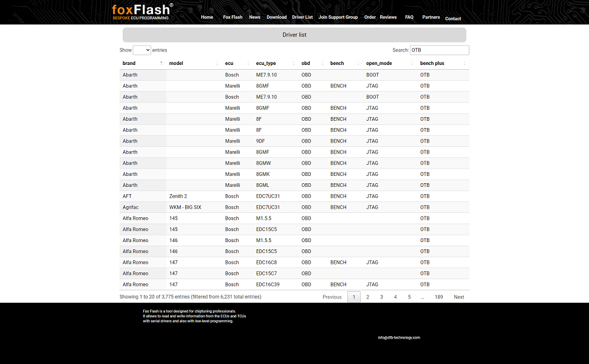Image resolution: width=589 pixels, height=364 pixels.
Task: Open Join Support Group link
Action: pyautogui.click(x=338, y=17)
